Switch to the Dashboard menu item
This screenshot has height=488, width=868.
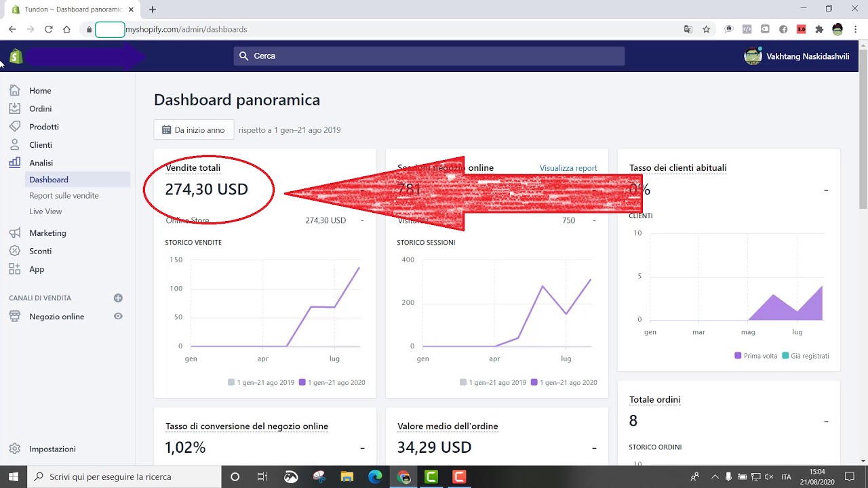(48, 179)
